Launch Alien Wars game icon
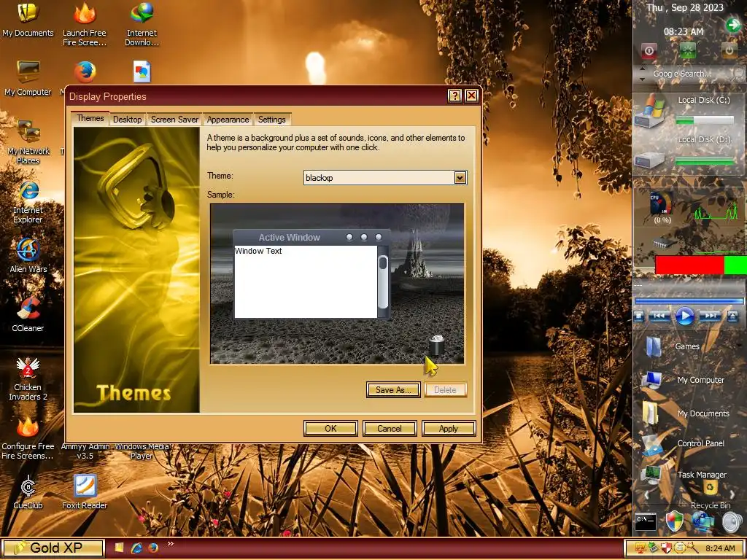The width and height of the screenshot is (747, 560). (28, 256)
